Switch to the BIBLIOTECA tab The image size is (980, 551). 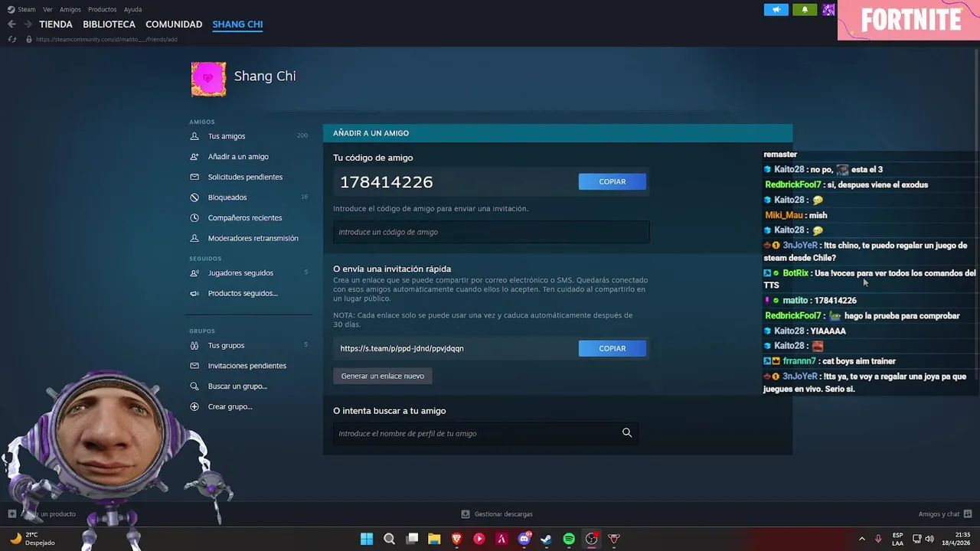pyautogui.click(x=109, y=24)
